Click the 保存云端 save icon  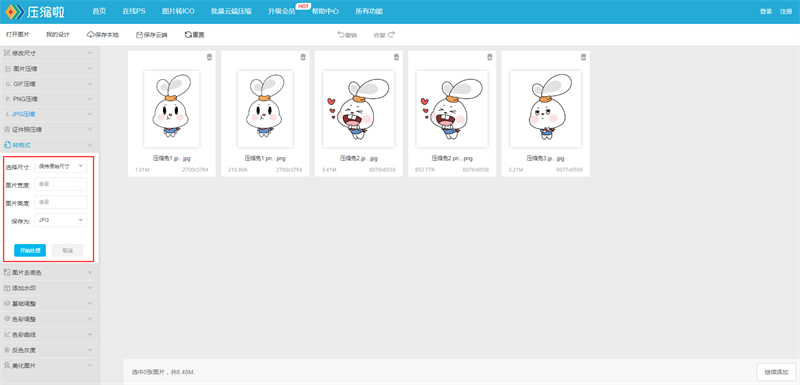point(139,35)
